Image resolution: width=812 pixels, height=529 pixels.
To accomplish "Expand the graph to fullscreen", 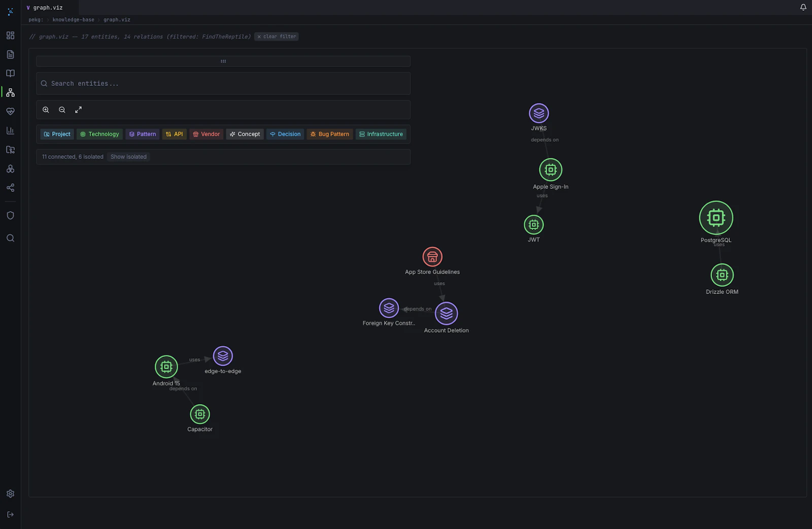I will tap(78, 110).
